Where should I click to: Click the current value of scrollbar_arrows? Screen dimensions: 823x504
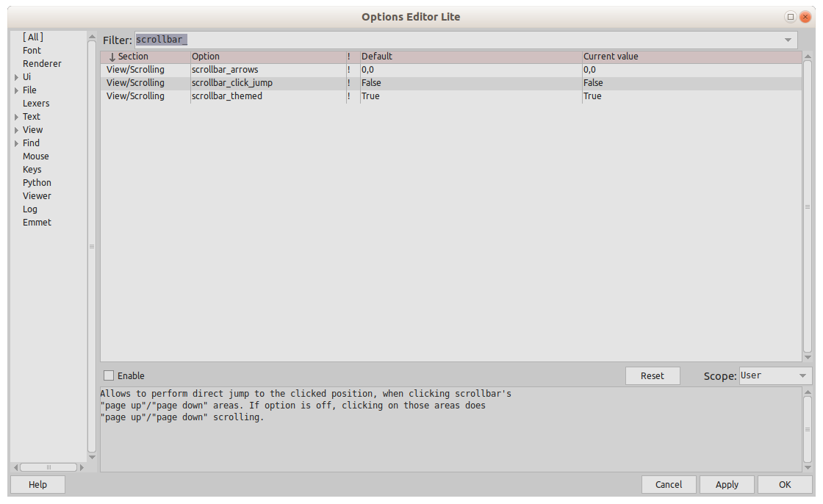tap(589, 70)
